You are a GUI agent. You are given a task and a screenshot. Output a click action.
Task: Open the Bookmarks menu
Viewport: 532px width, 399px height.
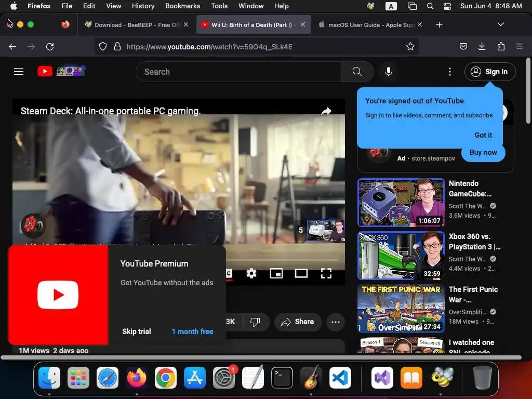pos(182,6)
